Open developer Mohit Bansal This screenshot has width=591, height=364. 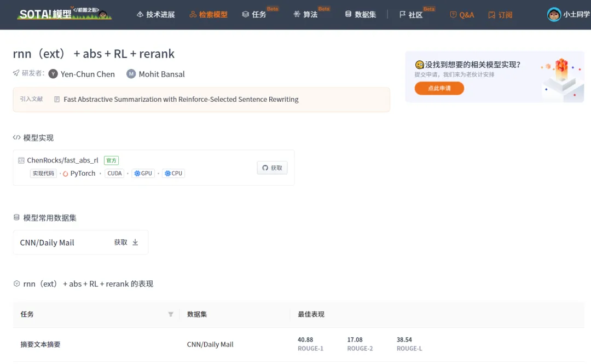click(x=161, y=74)
